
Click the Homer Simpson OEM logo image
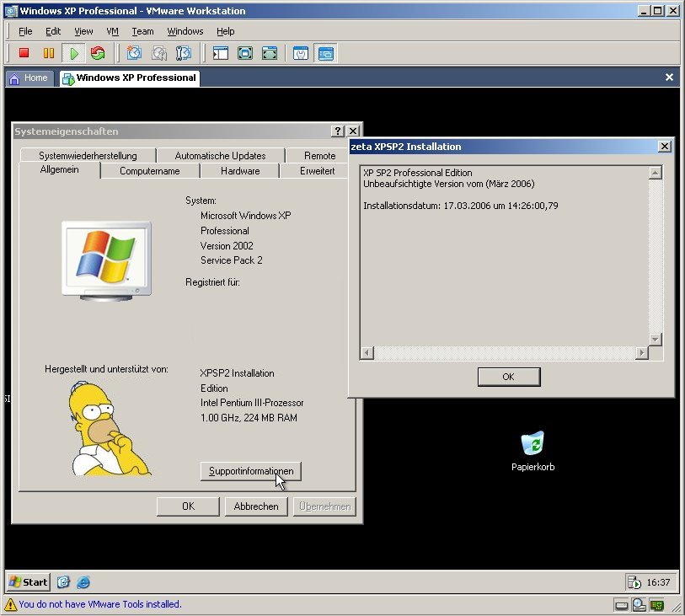point(110,429)
